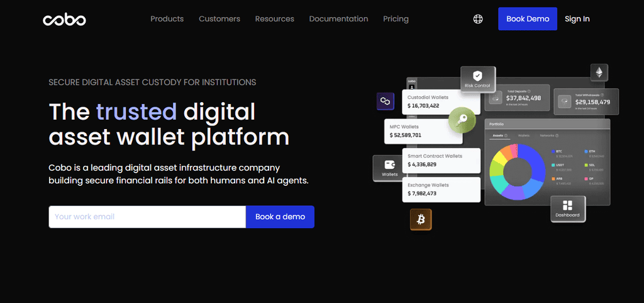Go to the Documentation page
The image size is (644, 303).
click(338, 19)
